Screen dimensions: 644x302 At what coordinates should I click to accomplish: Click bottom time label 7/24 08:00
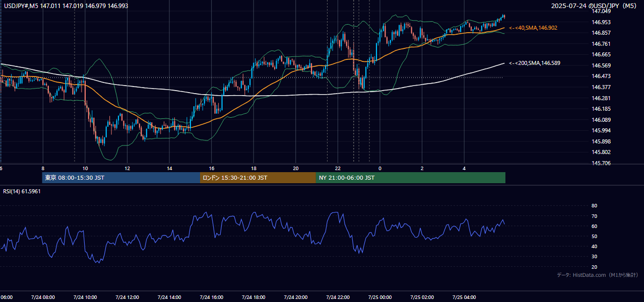[43, 297]
